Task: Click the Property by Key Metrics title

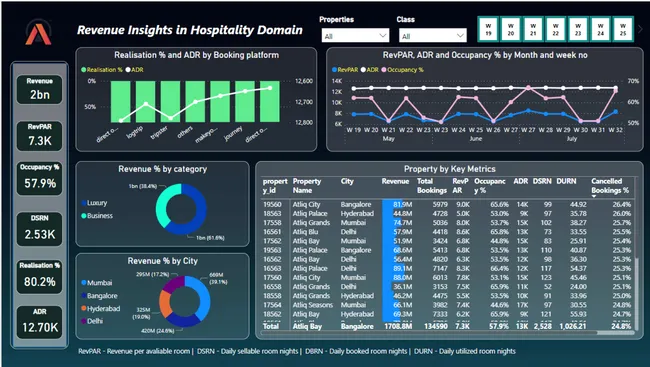Action: tap(449, 169)
